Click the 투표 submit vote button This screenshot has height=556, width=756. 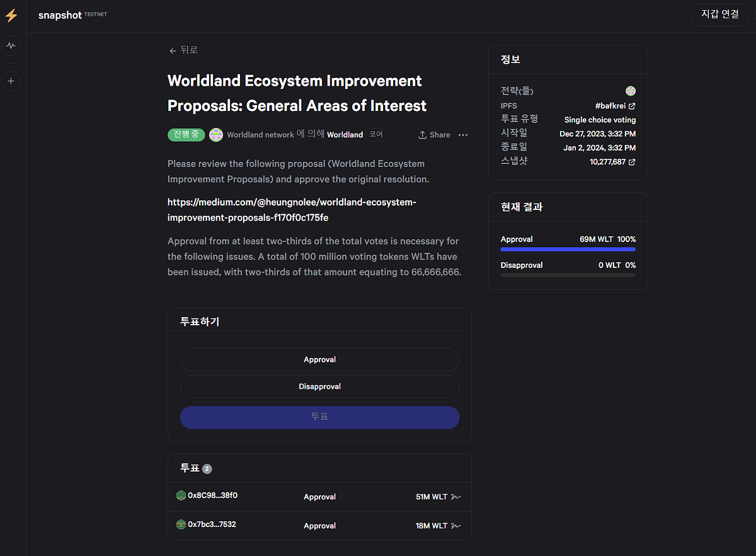[x=319, y=417]
